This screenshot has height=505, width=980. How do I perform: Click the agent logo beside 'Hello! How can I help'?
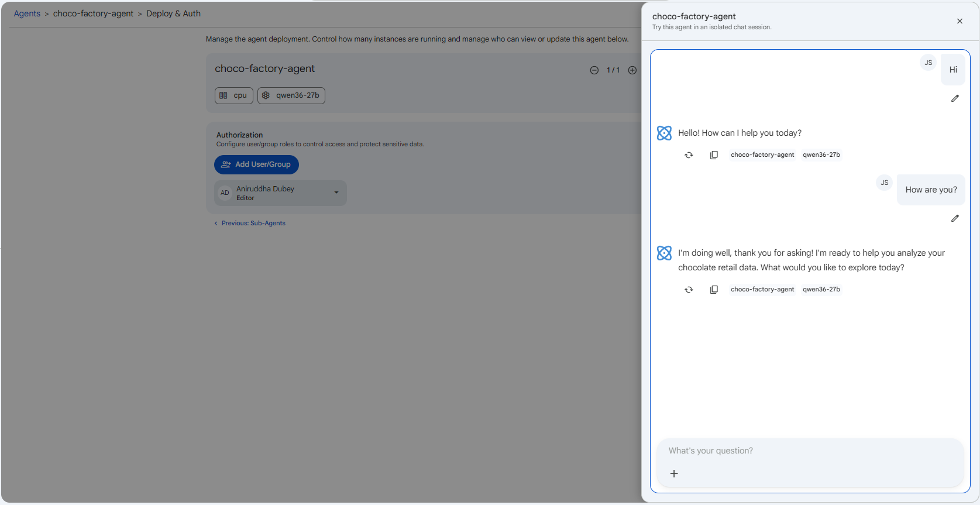click(664, 133)
